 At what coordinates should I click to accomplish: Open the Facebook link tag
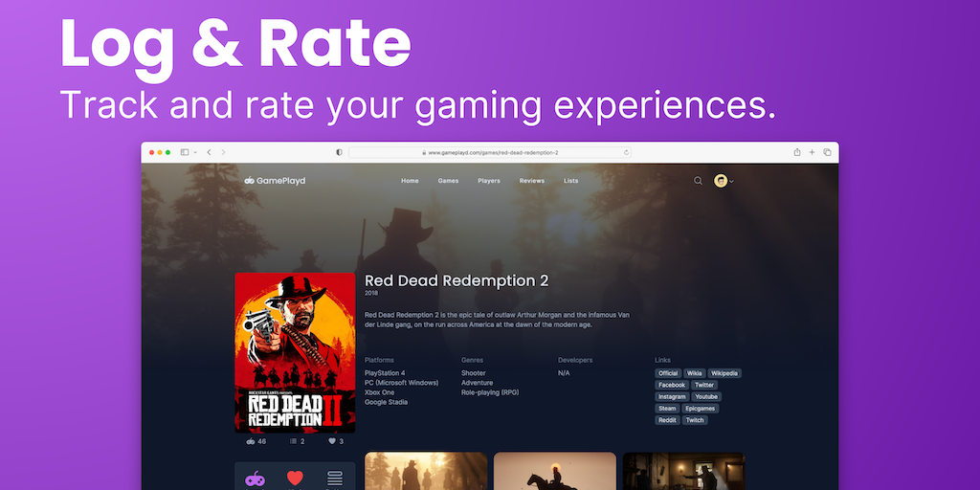(672, 385)
